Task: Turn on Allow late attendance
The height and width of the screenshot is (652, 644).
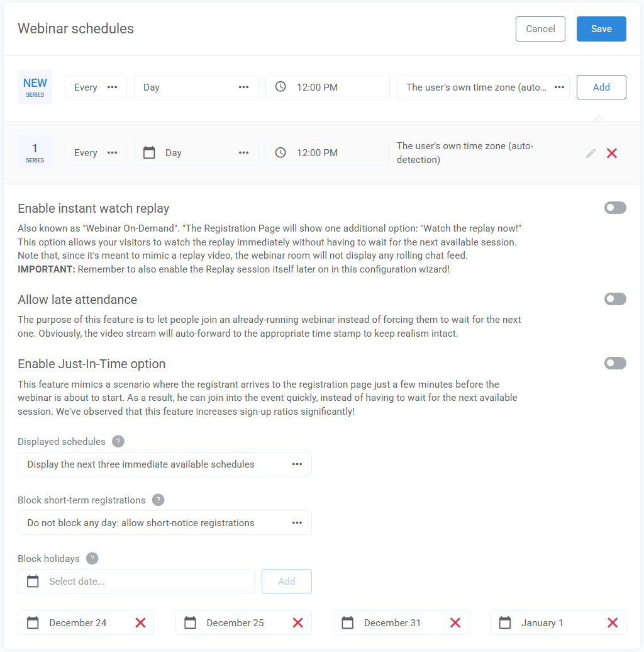Action: pos(615,299)
